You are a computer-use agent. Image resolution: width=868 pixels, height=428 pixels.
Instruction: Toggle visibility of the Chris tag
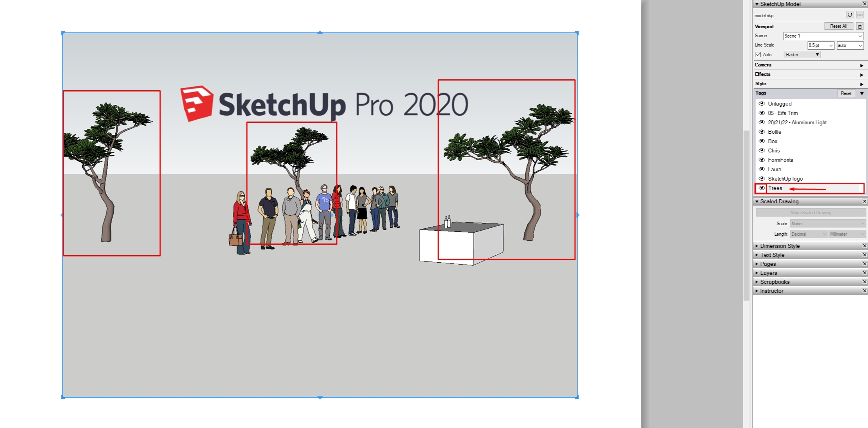tap(762, 150)
